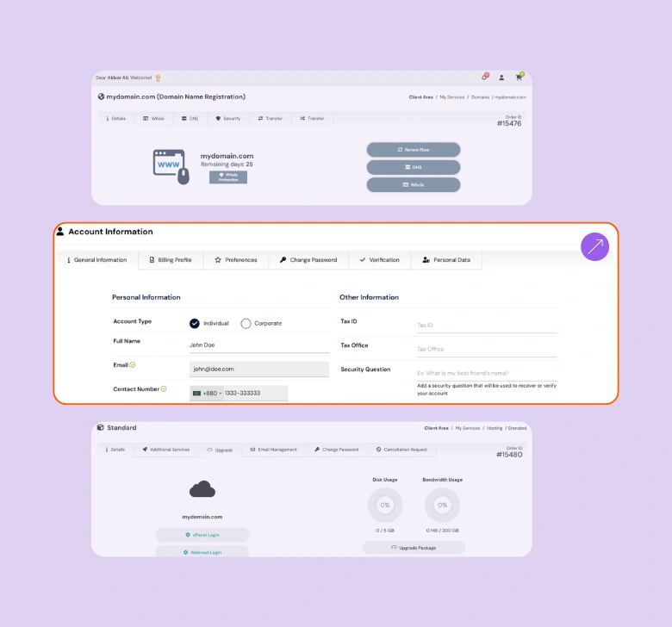Open the shopping cart icon

[519, 78]
